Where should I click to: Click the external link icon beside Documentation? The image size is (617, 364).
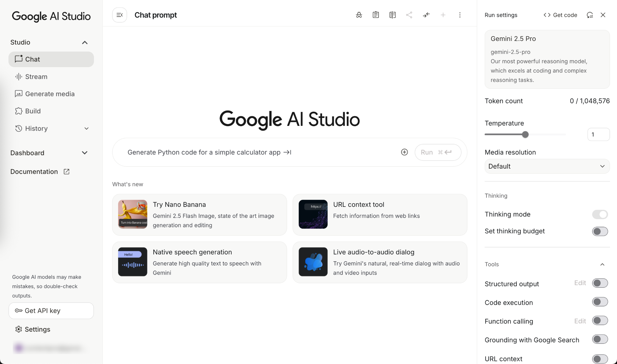pos(67,172)
